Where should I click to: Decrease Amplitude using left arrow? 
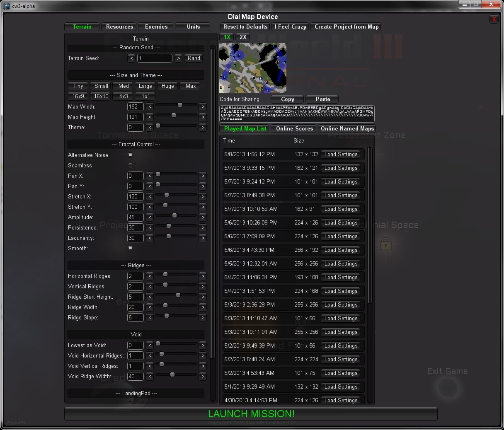[150, 217]
